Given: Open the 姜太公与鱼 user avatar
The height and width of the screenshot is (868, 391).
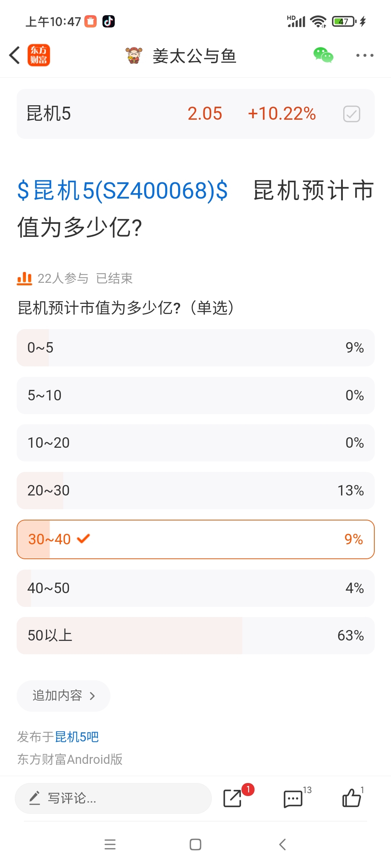Looking at the screenshot, I should coord(134,56).
